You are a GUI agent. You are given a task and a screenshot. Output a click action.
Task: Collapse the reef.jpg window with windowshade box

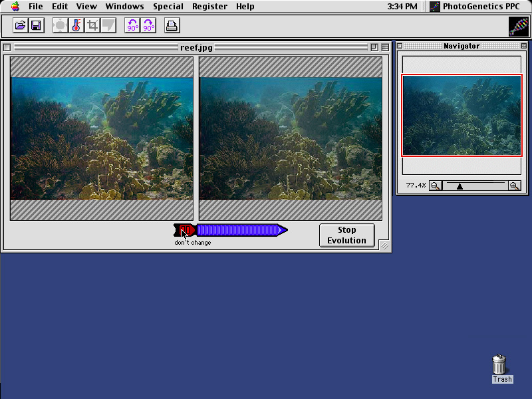click(385, 47)
